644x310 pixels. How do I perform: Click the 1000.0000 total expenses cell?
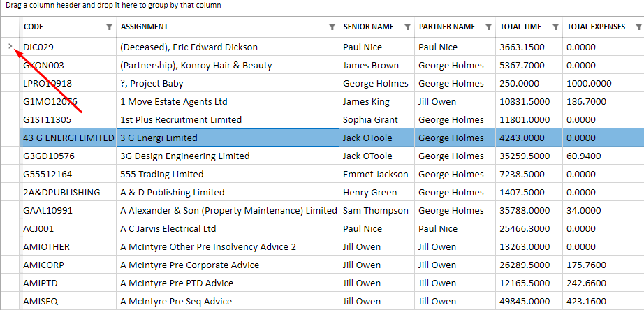(x=589, y=84)
